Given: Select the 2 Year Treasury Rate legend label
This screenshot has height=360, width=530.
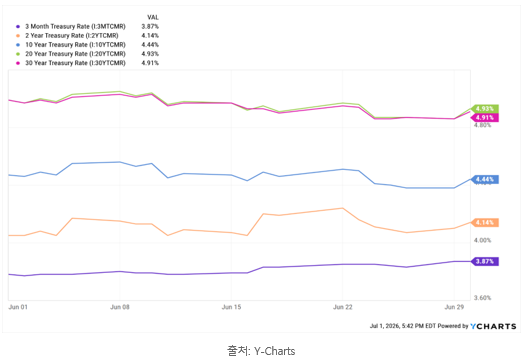Looking at the screenshot, I should 72,35.
